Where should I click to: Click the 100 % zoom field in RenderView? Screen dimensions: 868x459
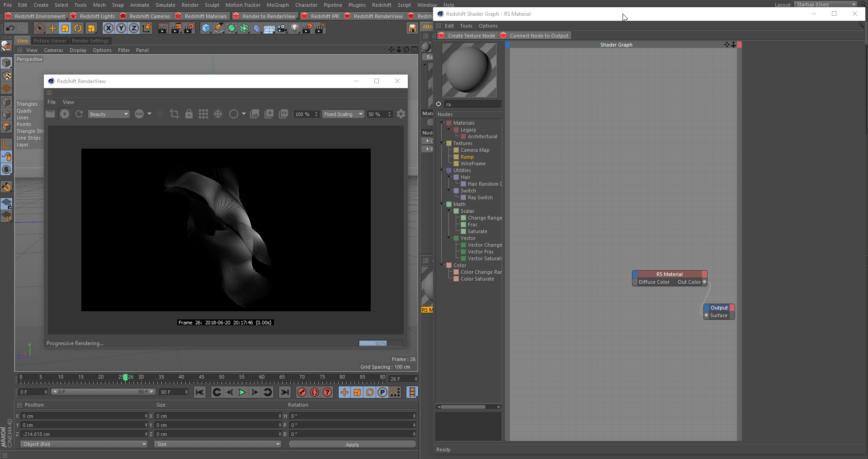pyautogui.click(x=306, y=114)
